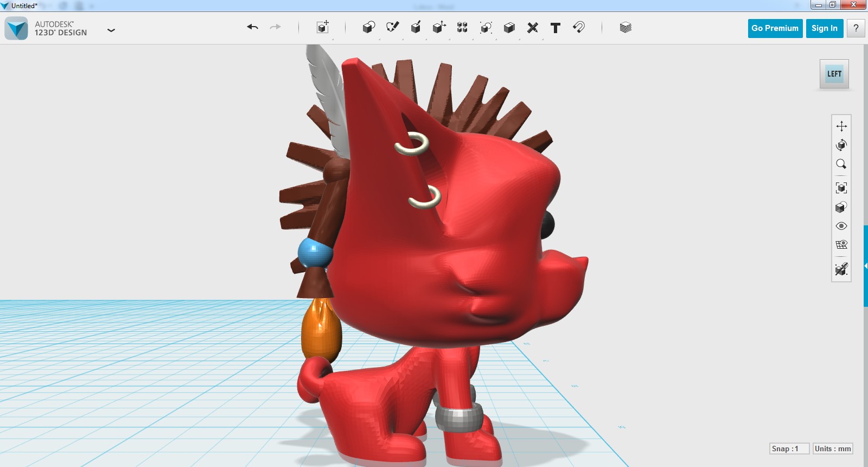Open the Sketch tool menu
868x467 pixels.
pyautogui.click(x=392, y=27)
